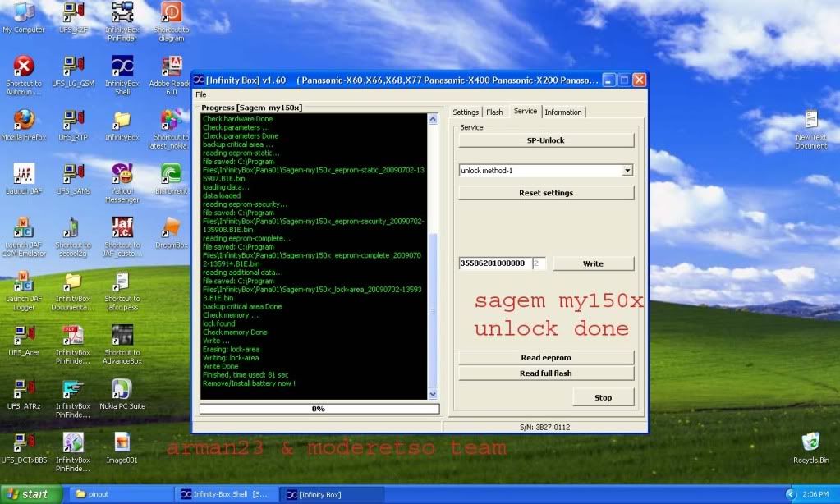Image resolution: width=840 pixels, height=504 pixels.
Task: Select the Image001 desktop file icon
Action: point(122,447)
